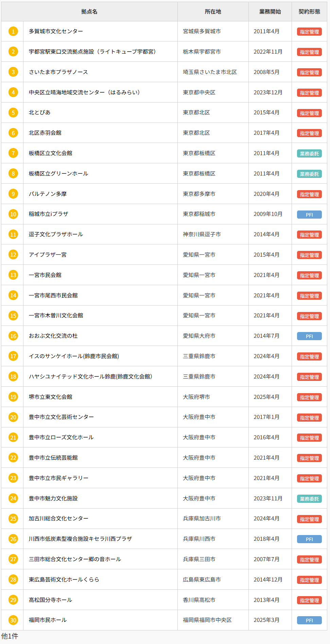The image size is (330, 644).
Task: Click the number 24 circle badge
Action: point(13,498)
